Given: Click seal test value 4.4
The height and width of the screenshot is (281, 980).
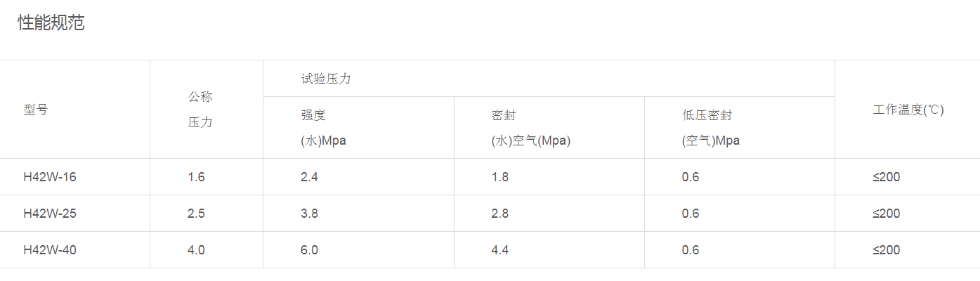Looking at the screenshot, I should click(500, 250).
